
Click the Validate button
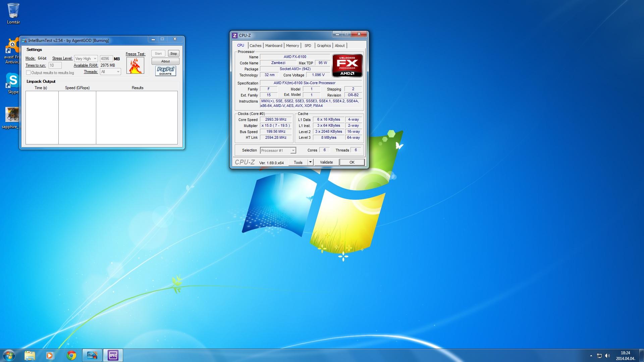[326, 162]
